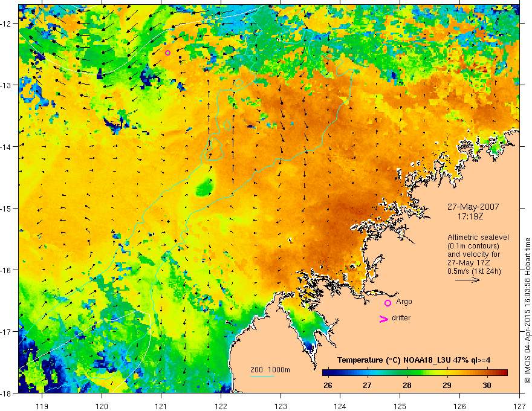The height and width of the screenshot is (411, 532).
Task: Click the latitude axis label -18
Action: pos(7,393)
